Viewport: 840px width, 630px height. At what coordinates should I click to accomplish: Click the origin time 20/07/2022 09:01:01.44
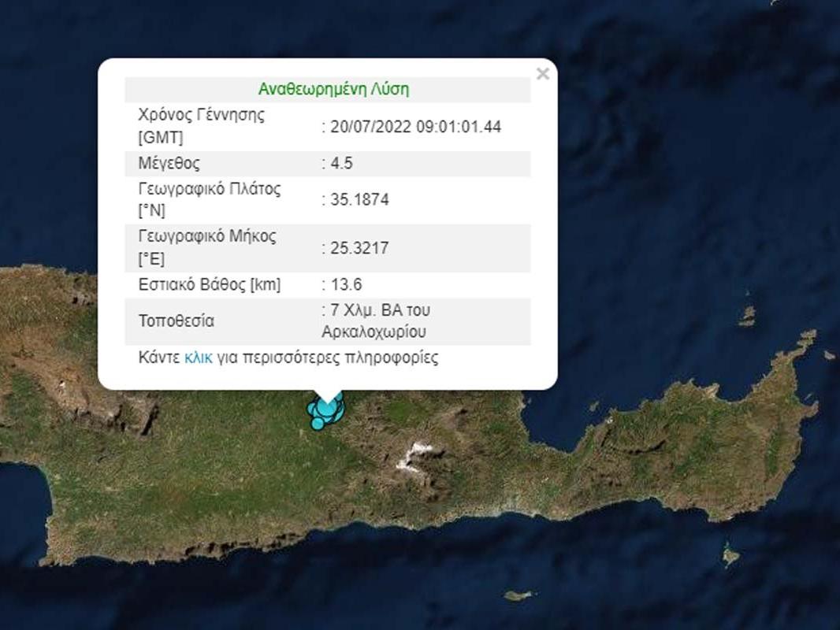[414, 127]
